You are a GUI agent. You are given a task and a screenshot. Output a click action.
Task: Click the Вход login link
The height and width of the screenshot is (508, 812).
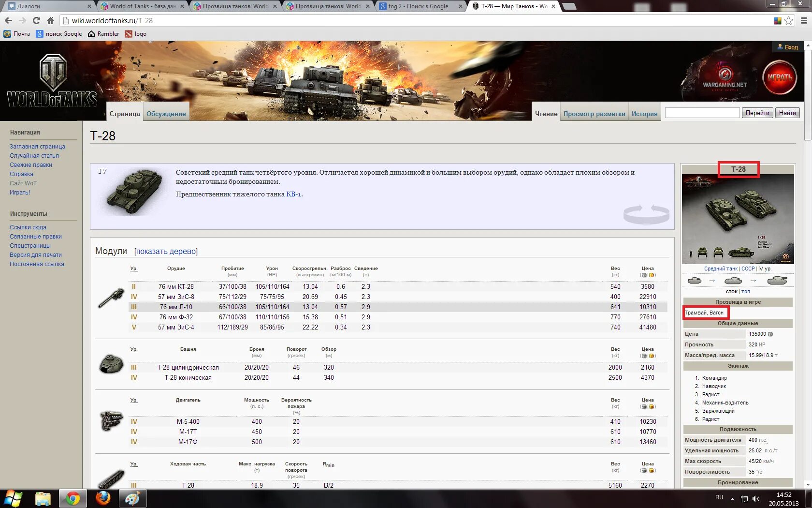(787, 47)
